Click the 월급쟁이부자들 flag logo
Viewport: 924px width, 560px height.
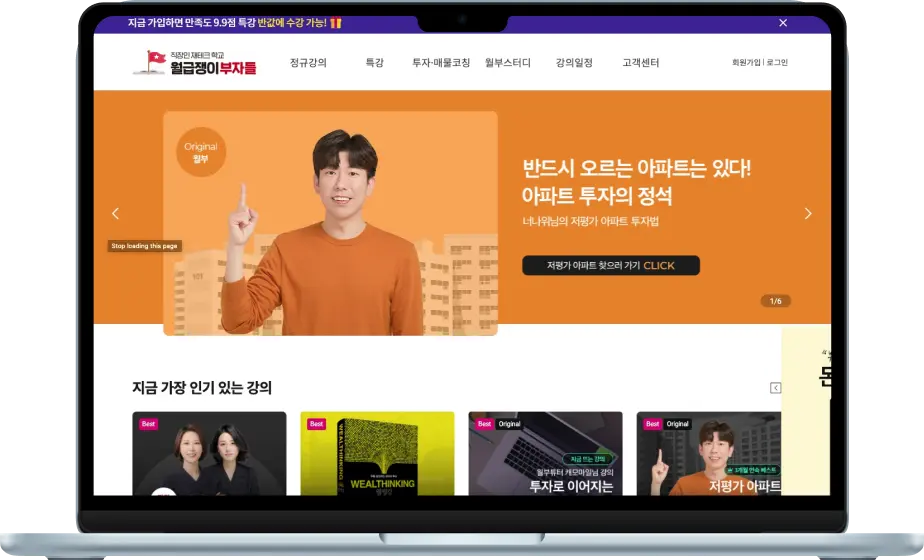tap(195, 62)
